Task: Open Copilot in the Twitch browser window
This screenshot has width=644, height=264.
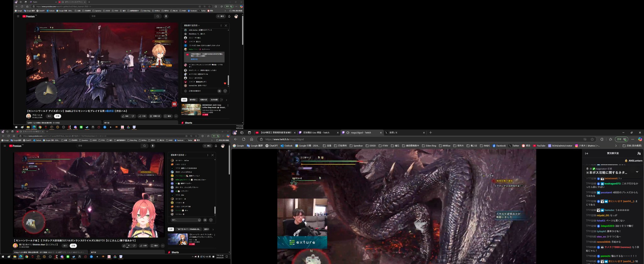Action: pyautogui.click(x=640, y=139)
